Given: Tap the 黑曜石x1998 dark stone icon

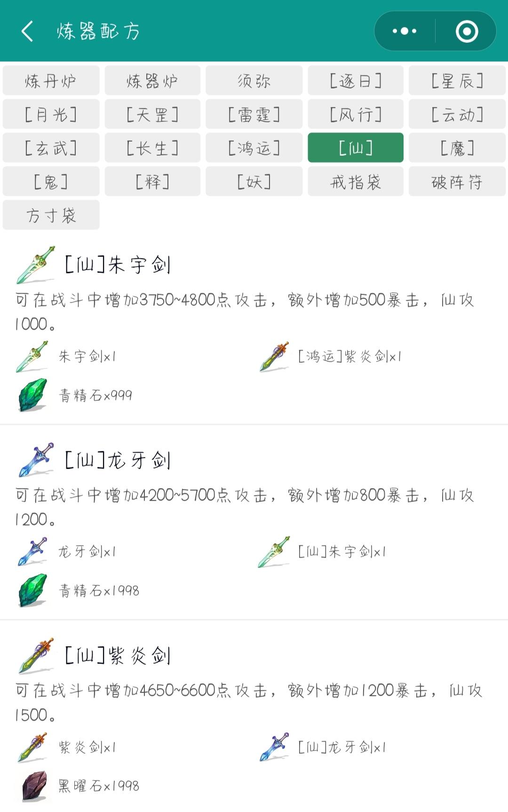Looking at the screenshot, I should click(35, 786).
